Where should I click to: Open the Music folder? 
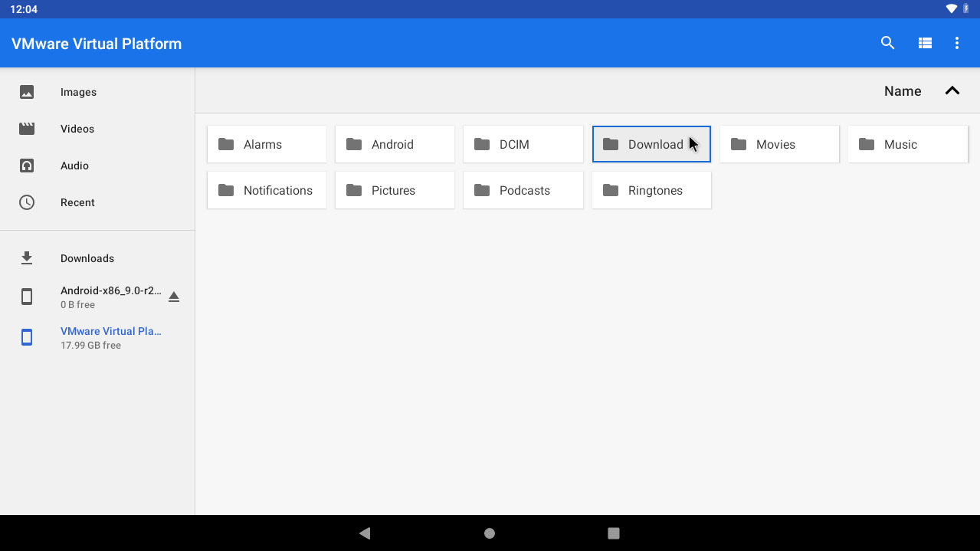(x=908, y=144)
